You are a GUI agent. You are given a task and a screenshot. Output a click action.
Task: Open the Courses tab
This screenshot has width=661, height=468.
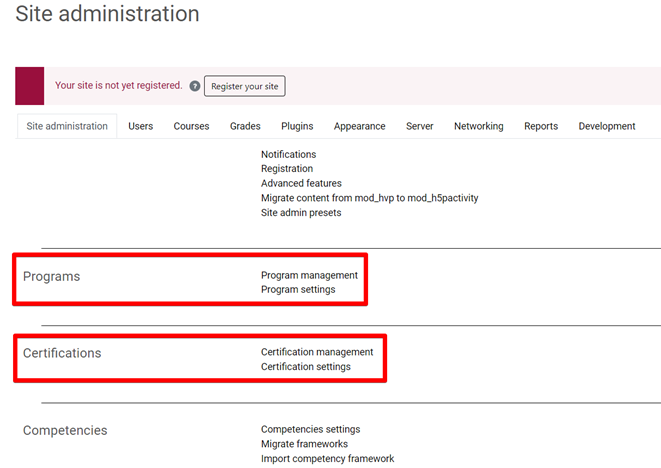pos(191,126)
